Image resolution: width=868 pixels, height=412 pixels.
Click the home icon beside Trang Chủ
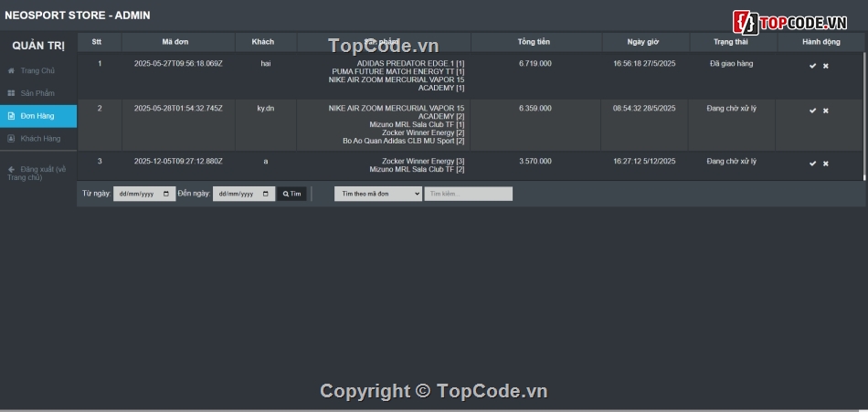pos(11,71)
